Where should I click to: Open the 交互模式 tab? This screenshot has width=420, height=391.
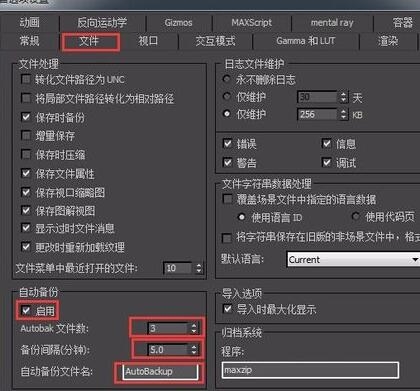click(215, 41)
